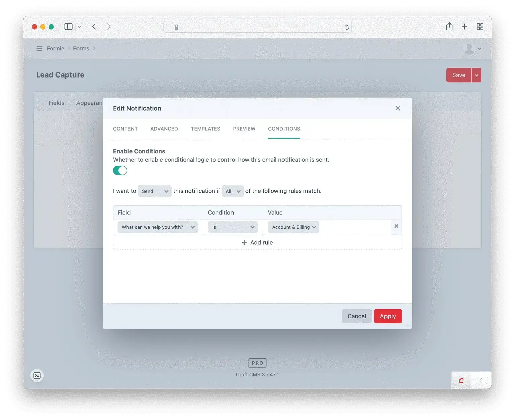Open the 'is' condition dropdown
This screenshot has height=420, width=515.
[233, 227]
